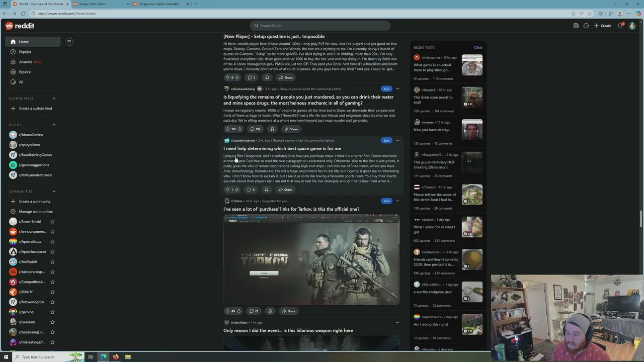The image size is (644, 362).
Task: Upvote the Tarkov purchase links post
Action: click(x=227, y=311)
